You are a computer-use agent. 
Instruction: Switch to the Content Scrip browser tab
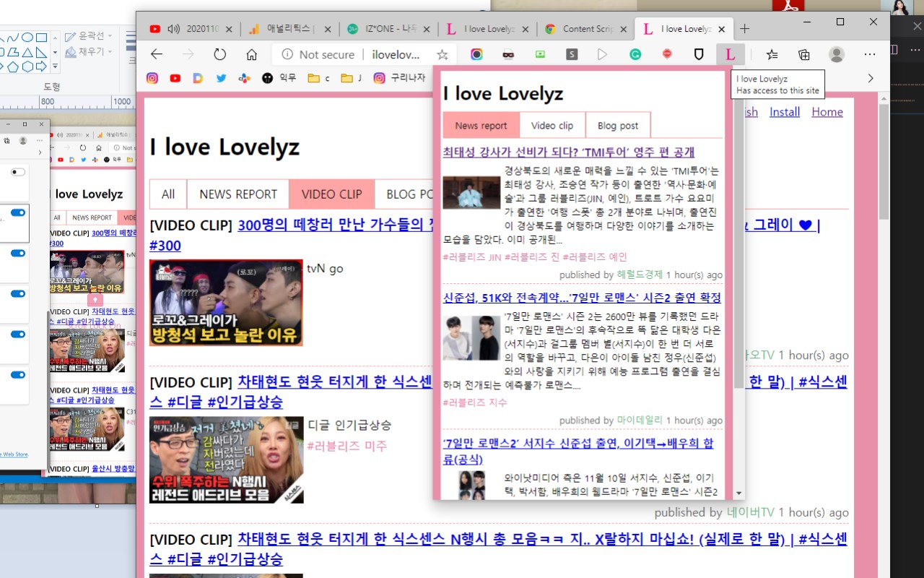click(585, 29)
